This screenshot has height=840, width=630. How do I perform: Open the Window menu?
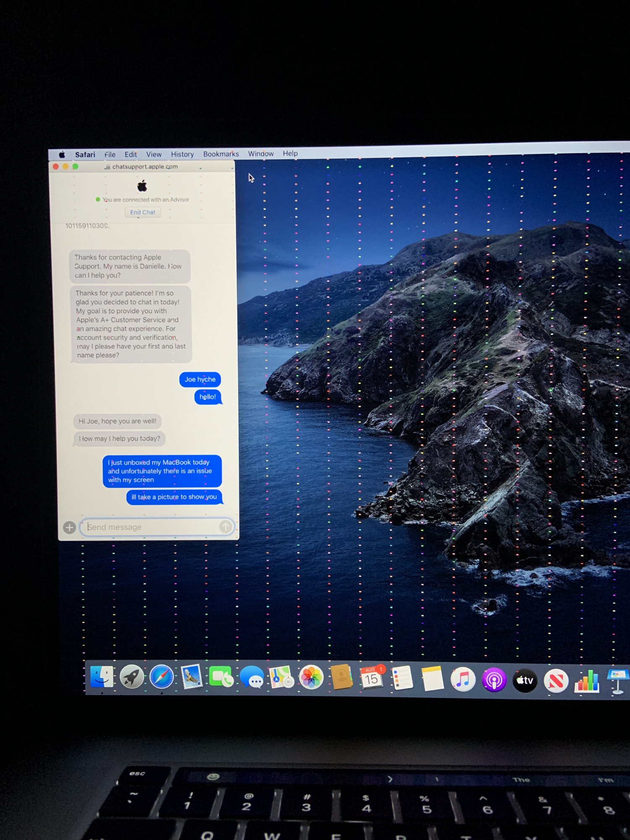(x=260, y=154)
